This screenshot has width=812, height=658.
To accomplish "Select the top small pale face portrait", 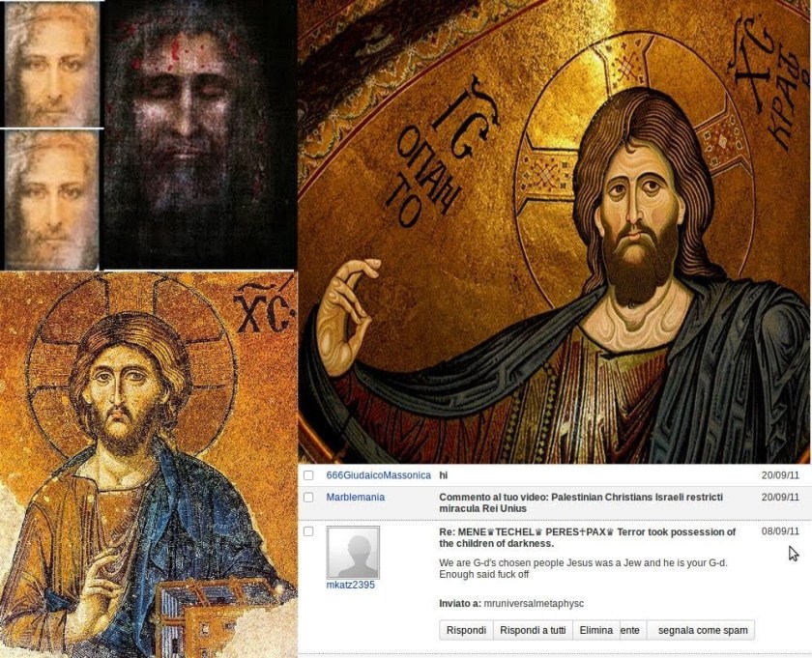I will pyautogui.click(x=50, y=64).
